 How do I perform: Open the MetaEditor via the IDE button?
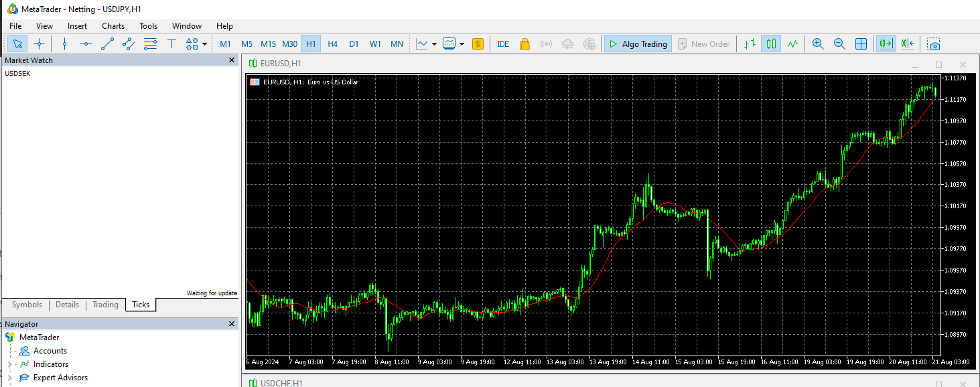(503, 44)
